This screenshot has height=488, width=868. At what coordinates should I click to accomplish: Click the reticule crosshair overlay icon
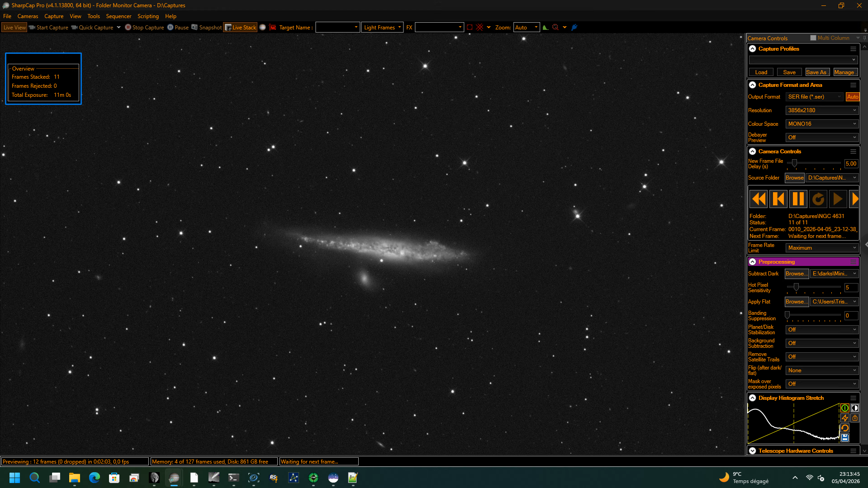(479, 28)
